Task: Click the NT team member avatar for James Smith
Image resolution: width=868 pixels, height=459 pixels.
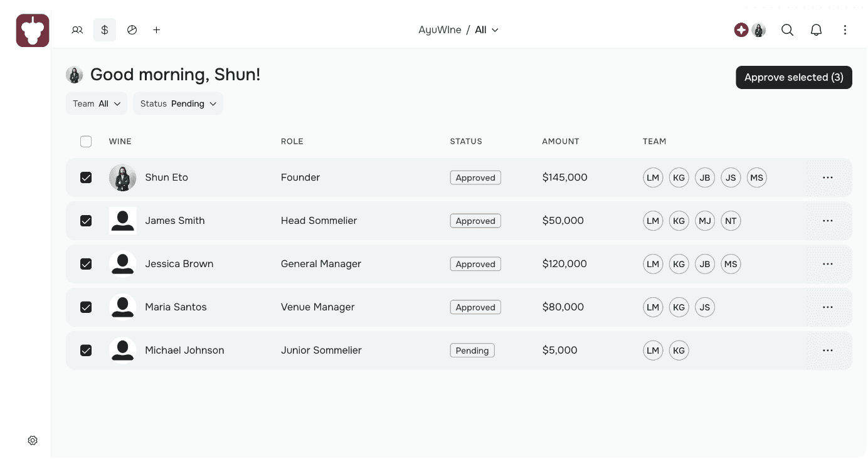Action: [731, 221]
